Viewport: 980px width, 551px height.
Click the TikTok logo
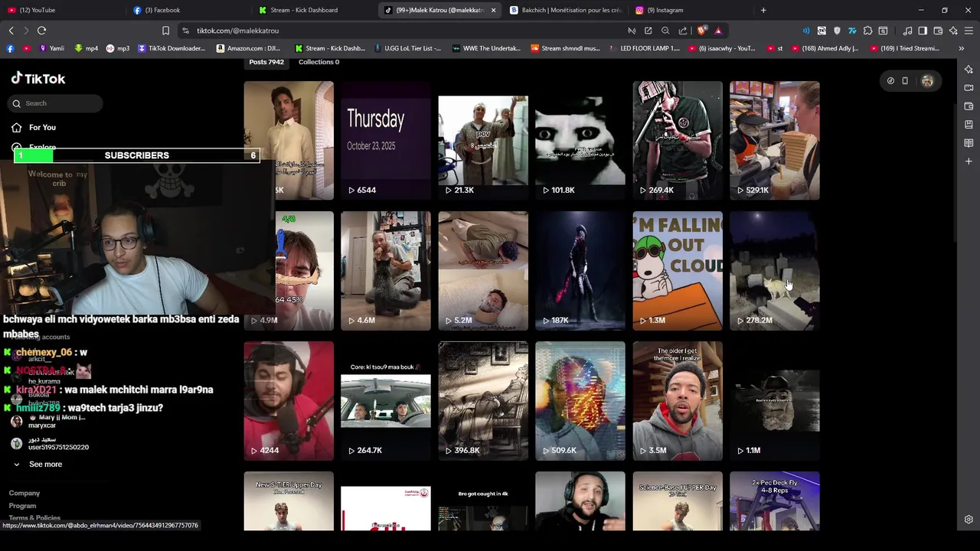click(x=38, y=79)
